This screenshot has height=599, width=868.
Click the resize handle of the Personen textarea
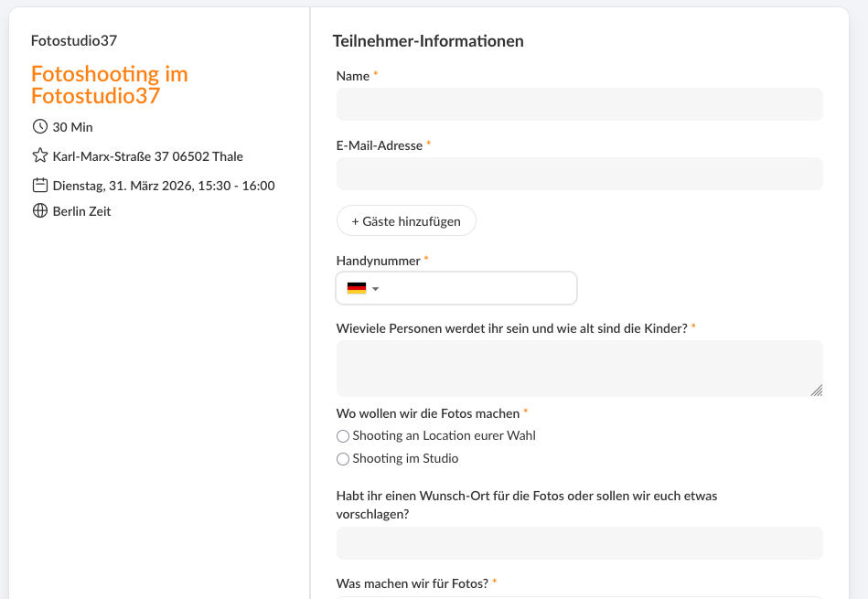tap(816, 390)
